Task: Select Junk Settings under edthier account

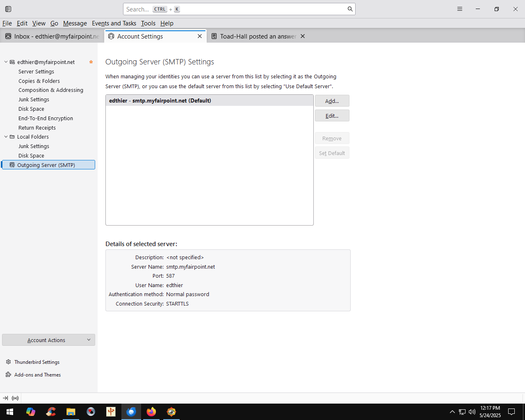Action: pyautogui.click(x=34, y=100)
